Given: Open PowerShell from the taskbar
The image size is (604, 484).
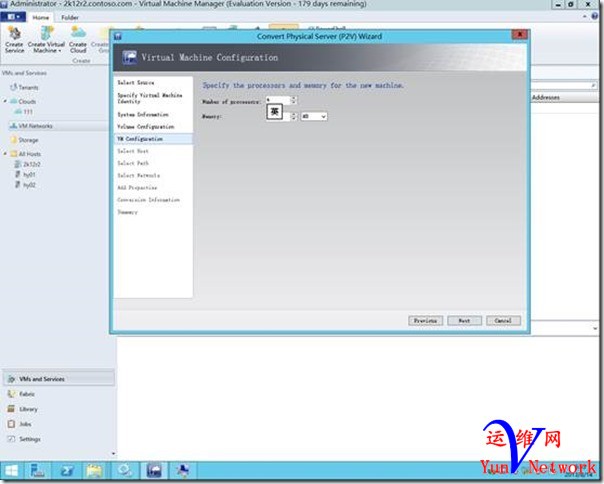Looking at the screenshot, I should [67, 471].
